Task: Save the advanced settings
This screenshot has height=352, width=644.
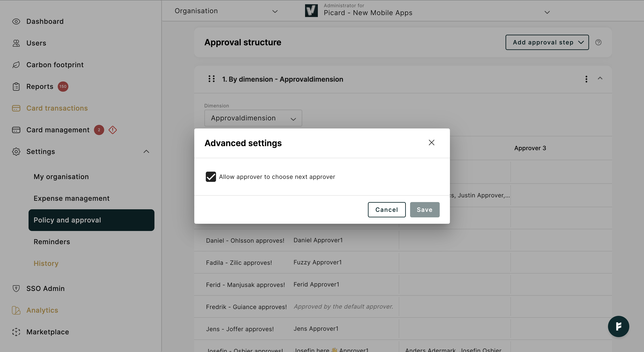Action: tap(425, 210)
